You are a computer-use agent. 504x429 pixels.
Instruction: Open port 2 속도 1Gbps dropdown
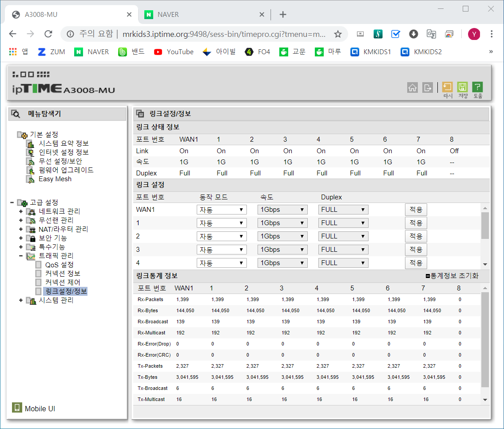pyautogui.click(x=282, y=237)
